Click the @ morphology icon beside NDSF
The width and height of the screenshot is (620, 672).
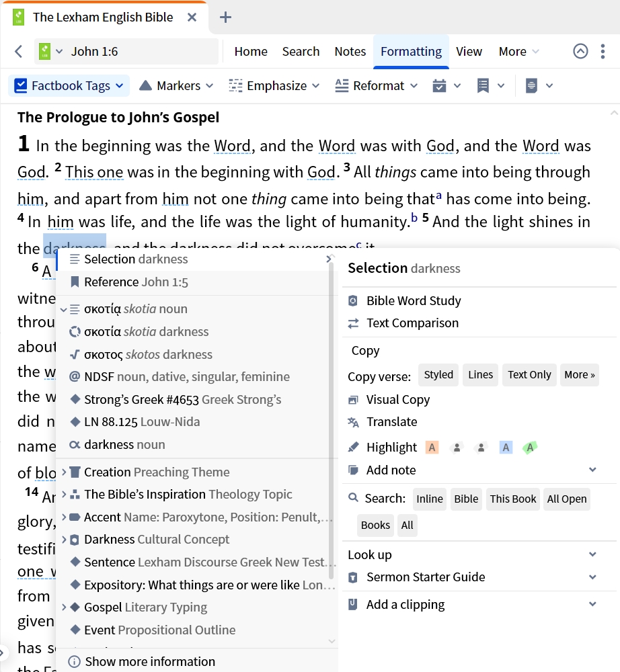tap(75, 377)
